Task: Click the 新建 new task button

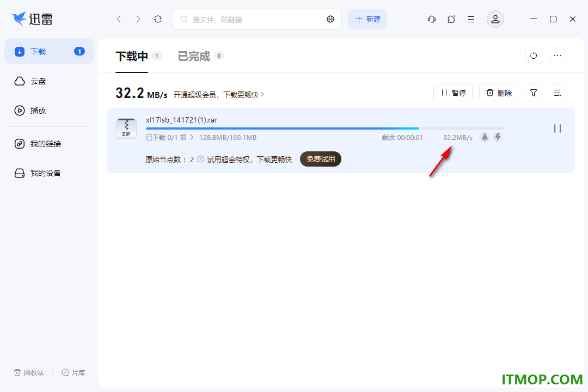Action: coord(367,19)
